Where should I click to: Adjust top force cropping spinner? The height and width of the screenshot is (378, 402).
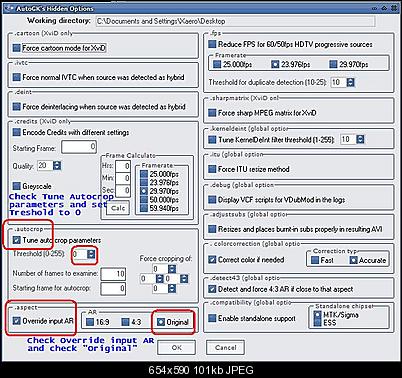[x=172, y=269]
